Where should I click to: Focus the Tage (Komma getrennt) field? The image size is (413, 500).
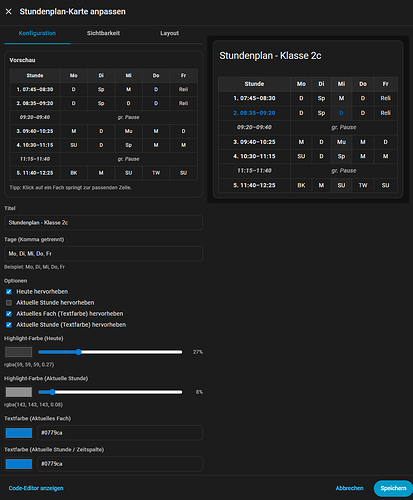pyautogui.click(x=103, y=254)
